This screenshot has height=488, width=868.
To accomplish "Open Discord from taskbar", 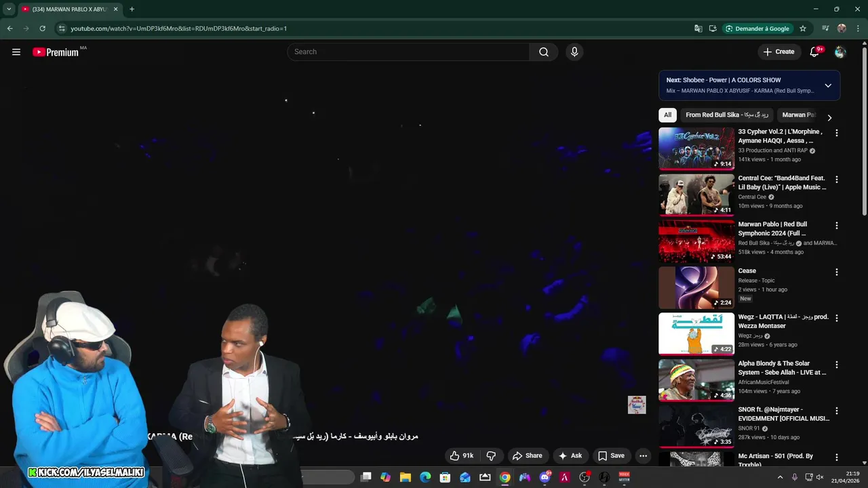I will pyautogui.click(x=545, y=477).
